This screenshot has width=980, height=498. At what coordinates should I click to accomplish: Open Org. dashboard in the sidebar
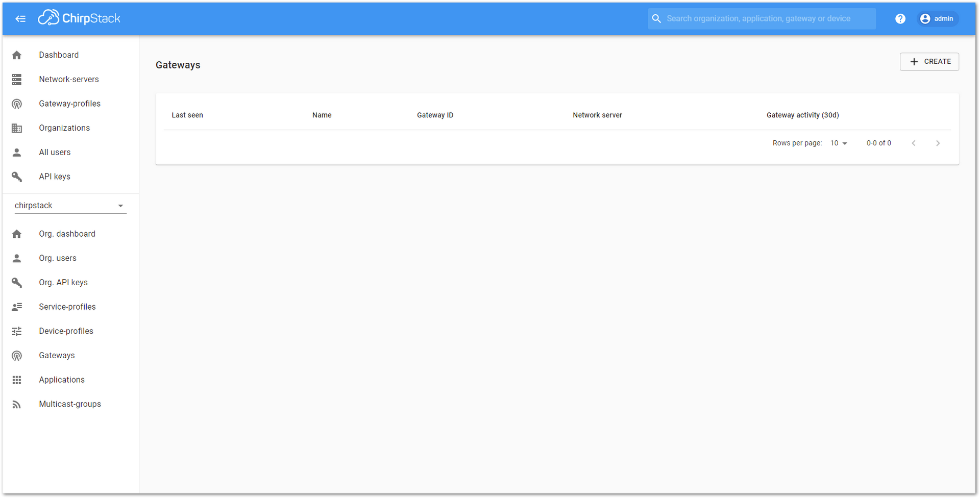pos(70,234)
